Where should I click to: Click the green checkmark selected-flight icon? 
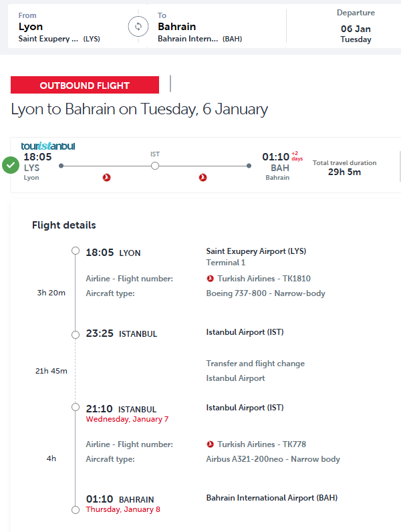[11, 164]
